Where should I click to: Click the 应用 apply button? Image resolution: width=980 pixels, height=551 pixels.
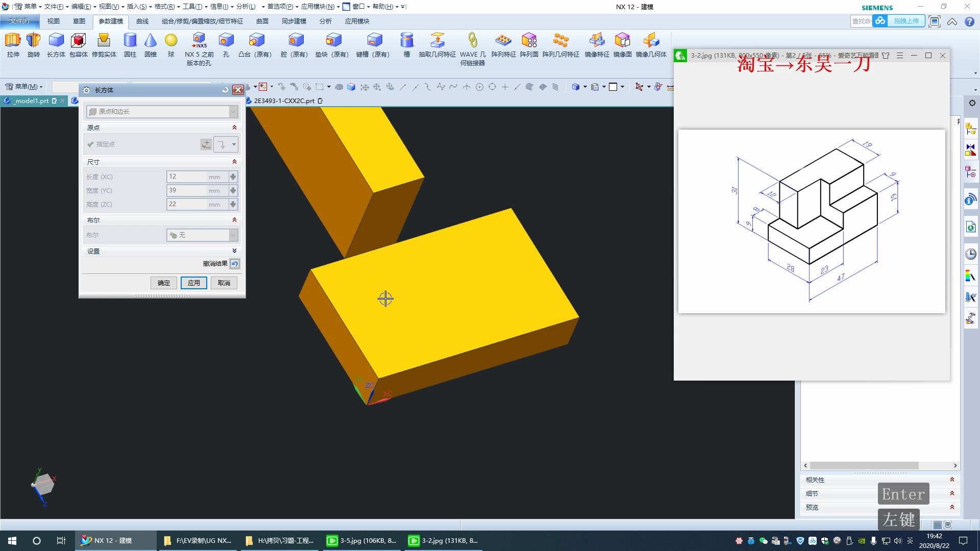tap(193, 283)
